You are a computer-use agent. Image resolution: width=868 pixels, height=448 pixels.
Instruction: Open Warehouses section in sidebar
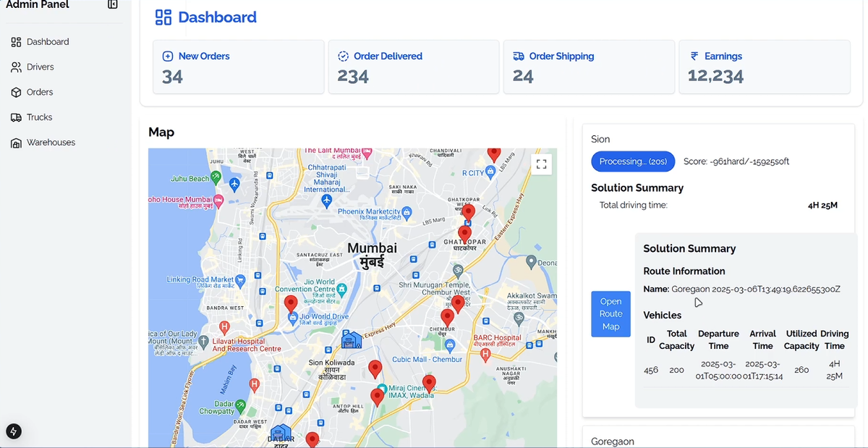43,143
